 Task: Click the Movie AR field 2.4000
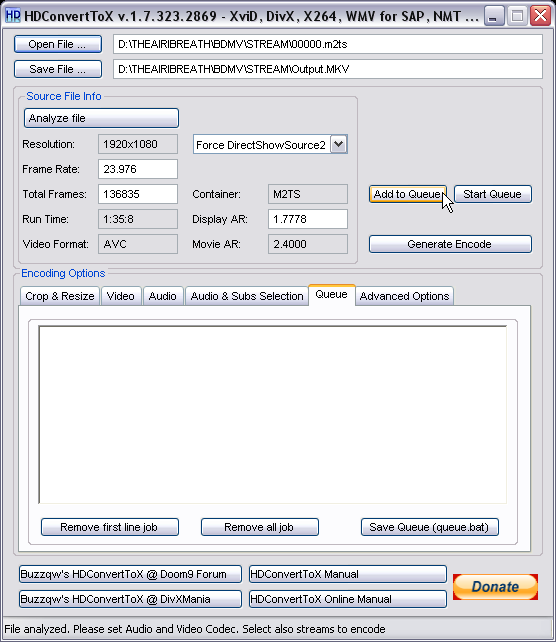pos(307,244)
